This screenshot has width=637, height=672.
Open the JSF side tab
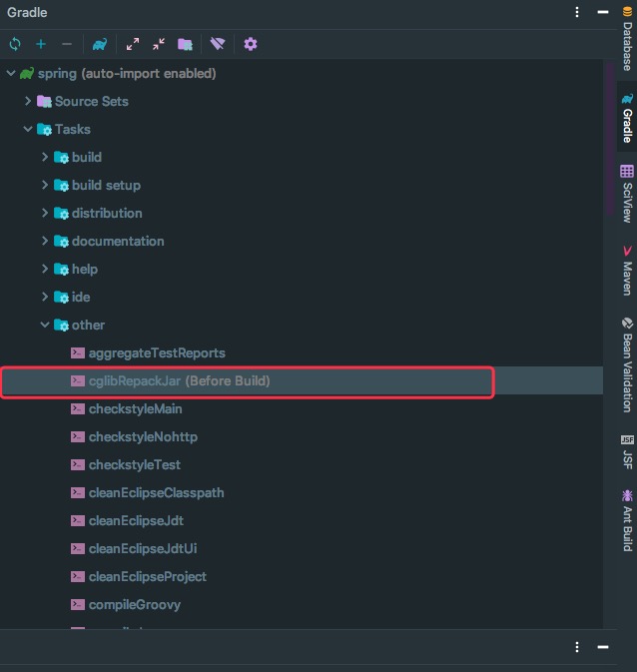pos(627,452)
